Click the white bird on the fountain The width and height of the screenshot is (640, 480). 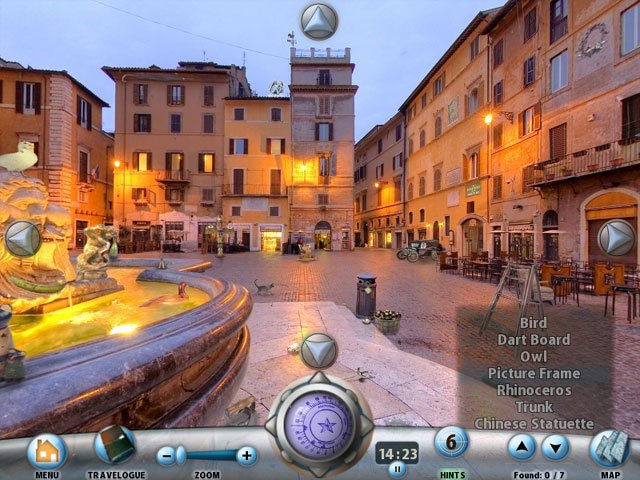[17, 158]
